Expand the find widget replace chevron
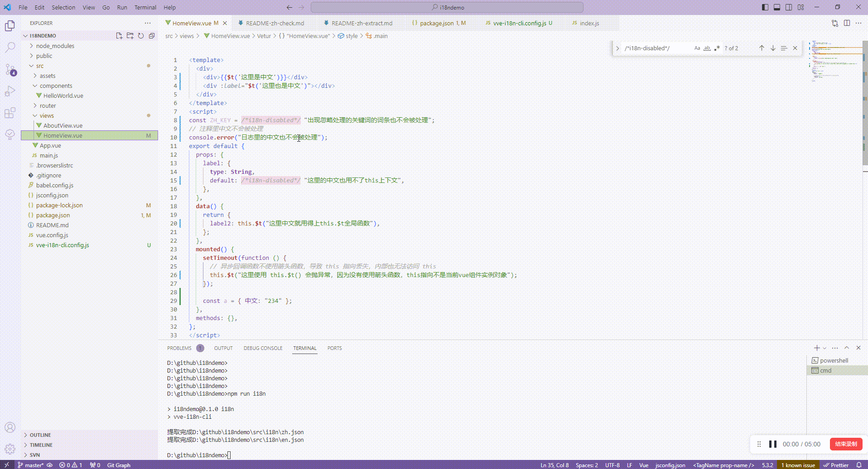The height and width of the screenshot is (469, 868). [x=617, y=48]
